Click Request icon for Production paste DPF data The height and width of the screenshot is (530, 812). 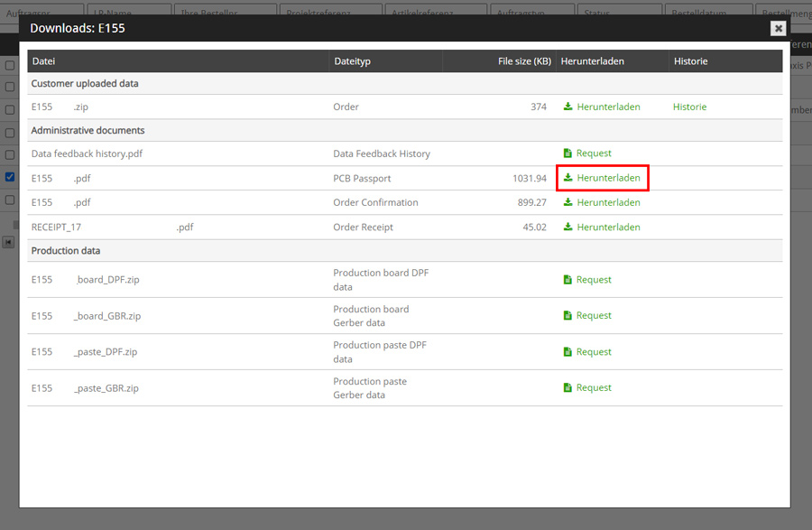(x=567, y=352)
